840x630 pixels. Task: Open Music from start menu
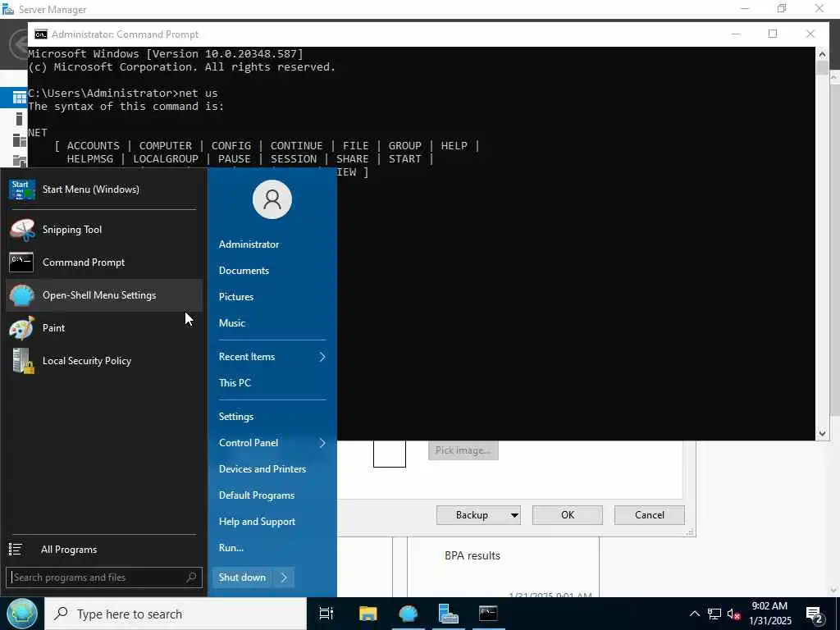click(x=232, y=323)
